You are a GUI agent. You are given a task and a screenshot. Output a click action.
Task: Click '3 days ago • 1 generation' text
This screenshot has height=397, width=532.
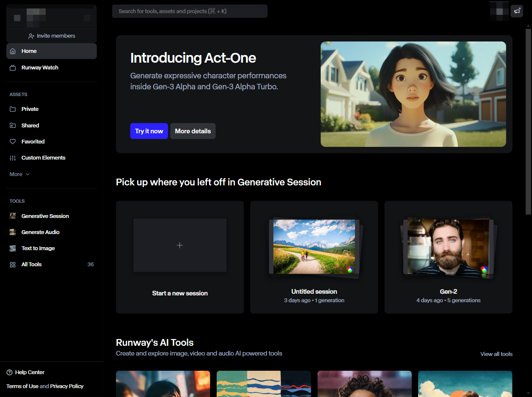click(314, 301)
